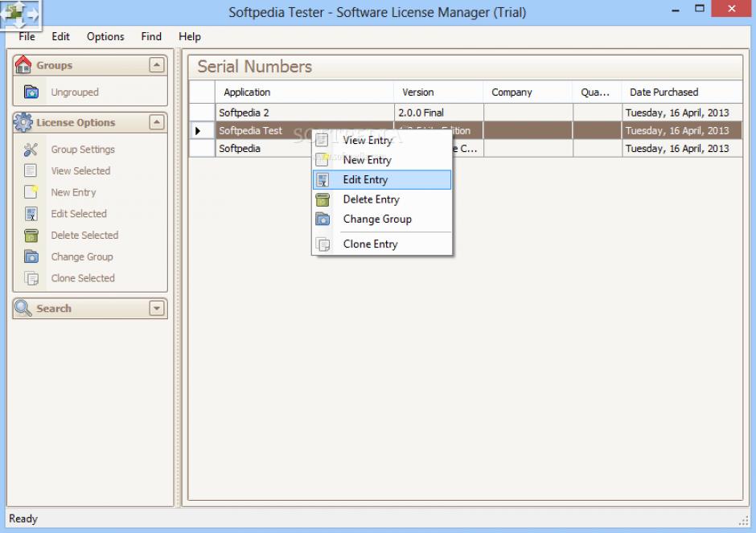Collapse the Groups panel
The width and height of the screenshot is (756, 533).
[x=157, y=64]
